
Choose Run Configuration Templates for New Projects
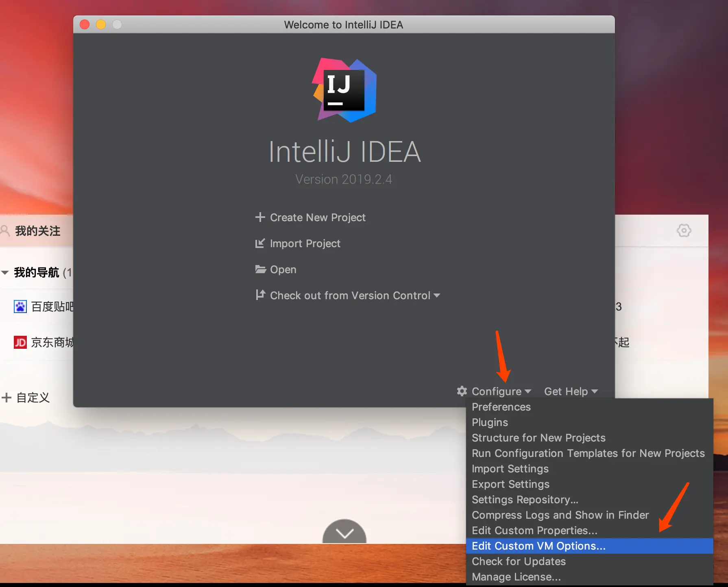click(x=590, y=453)
